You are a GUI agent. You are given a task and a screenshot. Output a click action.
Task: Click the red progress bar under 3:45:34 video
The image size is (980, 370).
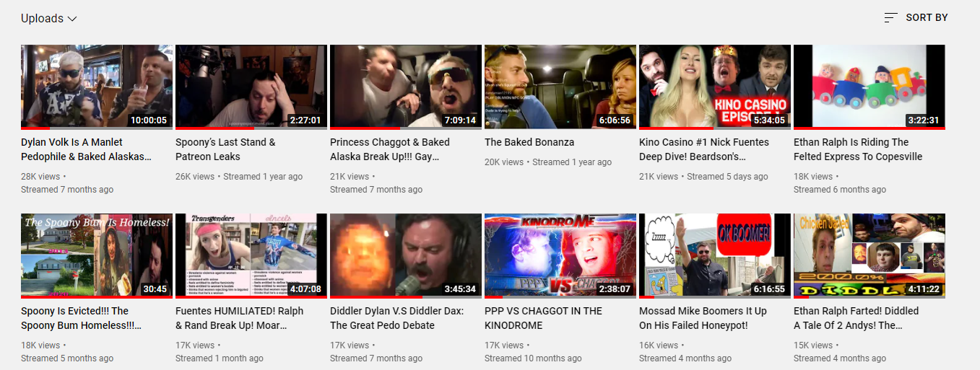coord(376,297)
